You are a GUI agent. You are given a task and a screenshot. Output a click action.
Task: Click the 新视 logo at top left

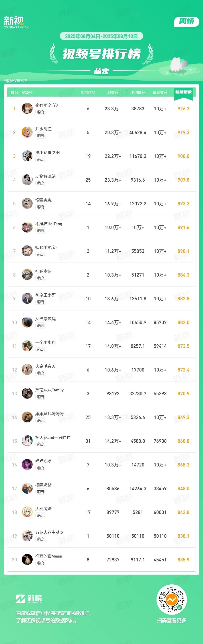pos(16,22)
